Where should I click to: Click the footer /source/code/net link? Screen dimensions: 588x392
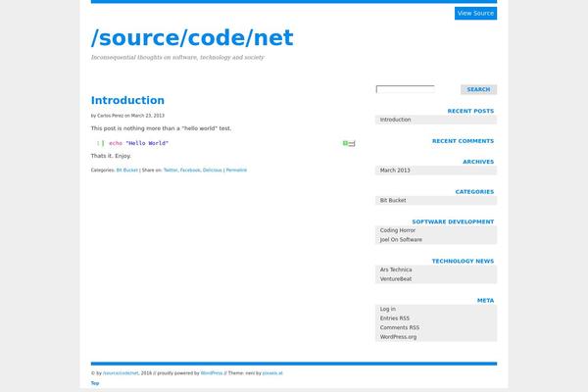(121, 373)
